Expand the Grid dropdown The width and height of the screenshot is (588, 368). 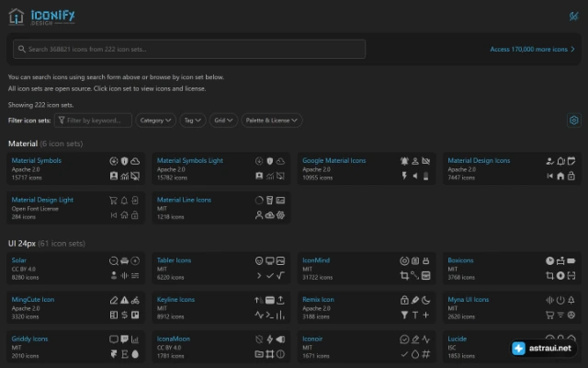223,121
